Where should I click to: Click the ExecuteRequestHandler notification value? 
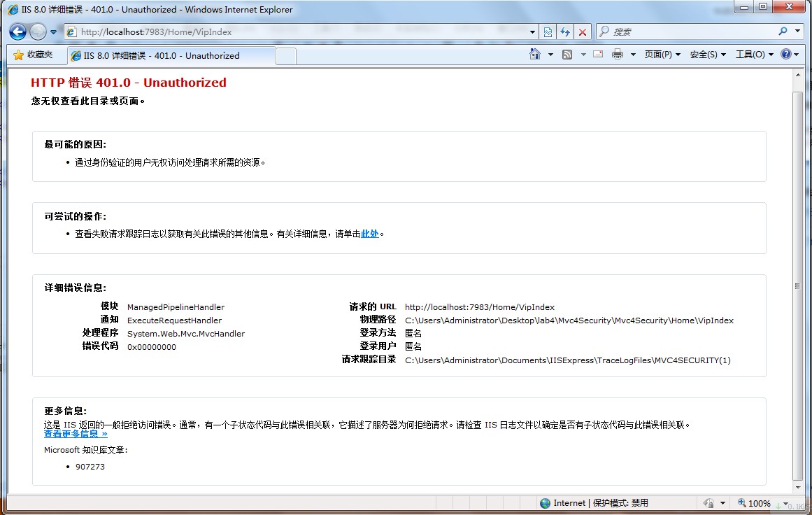pos(174,320)
